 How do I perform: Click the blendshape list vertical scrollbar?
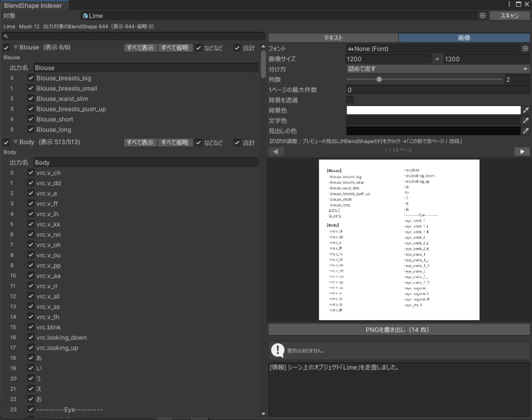coord(263,64)
